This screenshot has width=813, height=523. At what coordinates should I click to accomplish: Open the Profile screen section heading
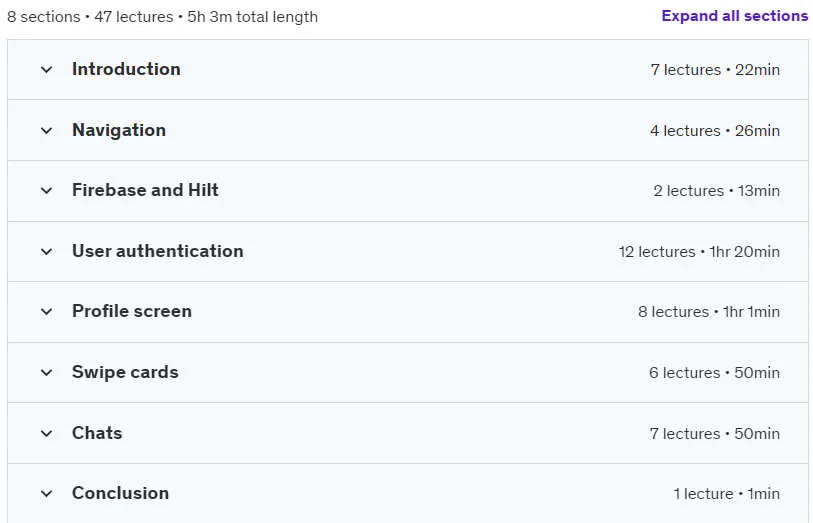(132, 311)
